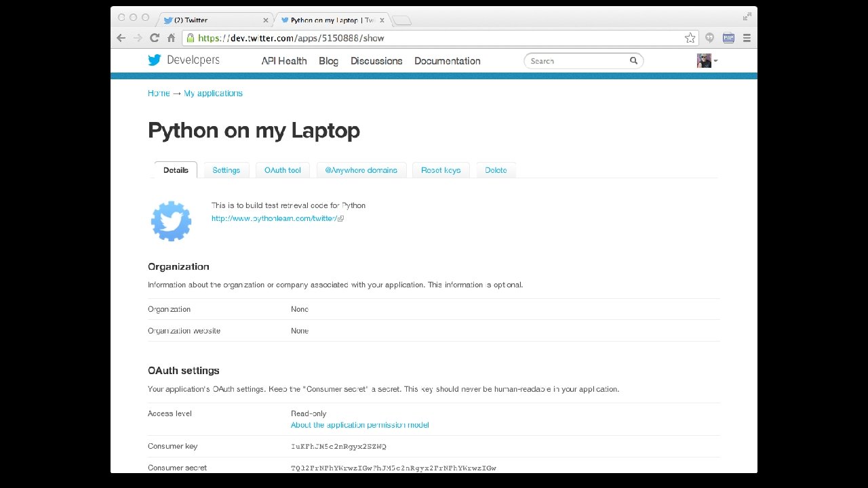The width and height of the screenshot is (868, 488).
Task: Click the PHP extension icon
Action: click(x=728, y=38)
